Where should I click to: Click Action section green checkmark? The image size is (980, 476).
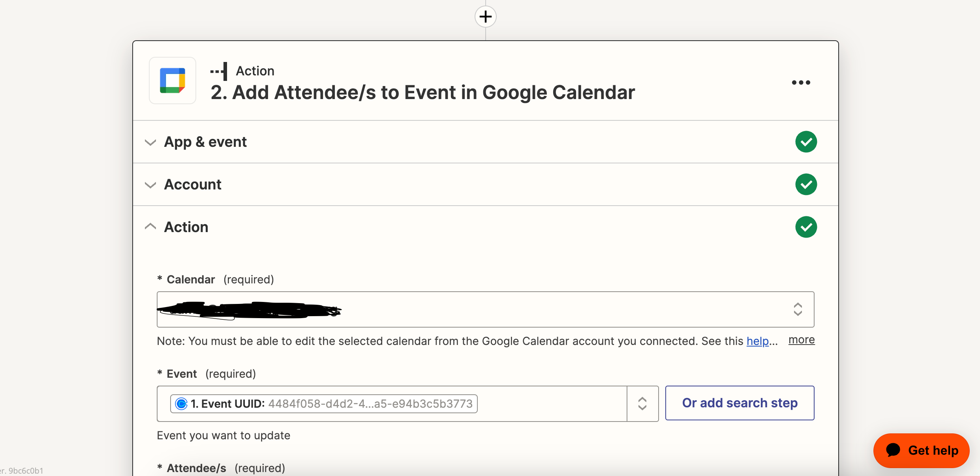coord(806,227)
